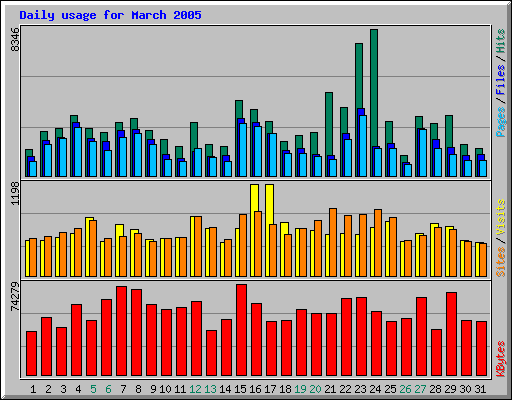Image resolution: width=512 pixels, height=400 pixels.
Task: Click the red KBytes bar for day 1
Action: (31, 354)
